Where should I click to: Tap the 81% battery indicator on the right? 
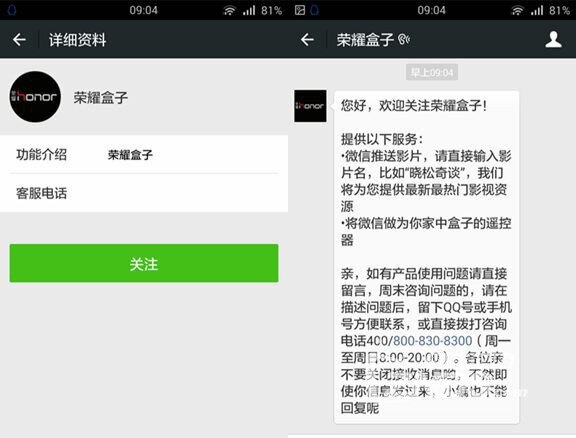tap(559, 10)
